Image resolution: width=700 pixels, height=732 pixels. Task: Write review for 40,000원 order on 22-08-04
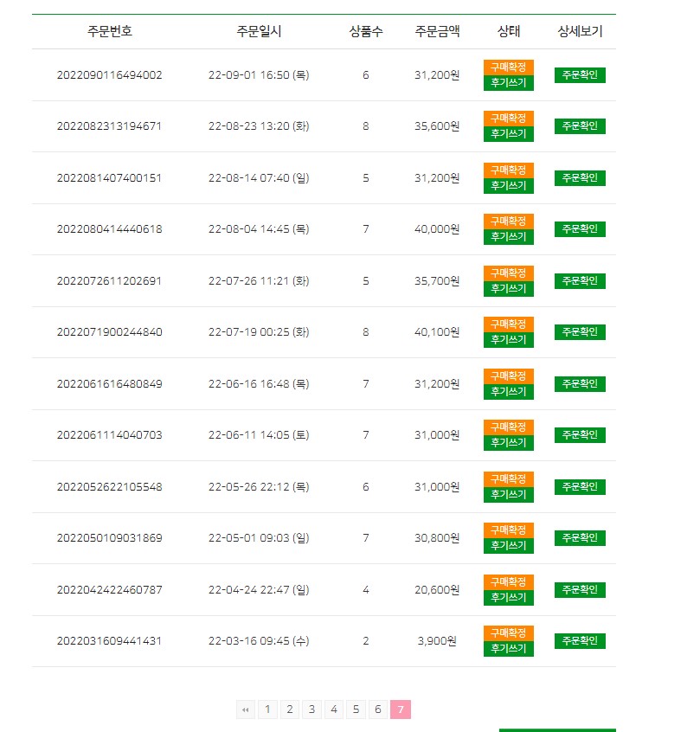click(x=509, y=237)
